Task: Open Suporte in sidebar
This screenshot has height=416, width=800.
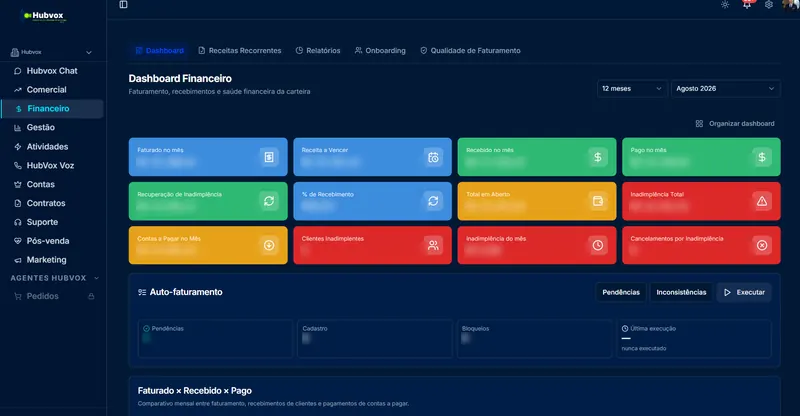Action: (52, 222)
